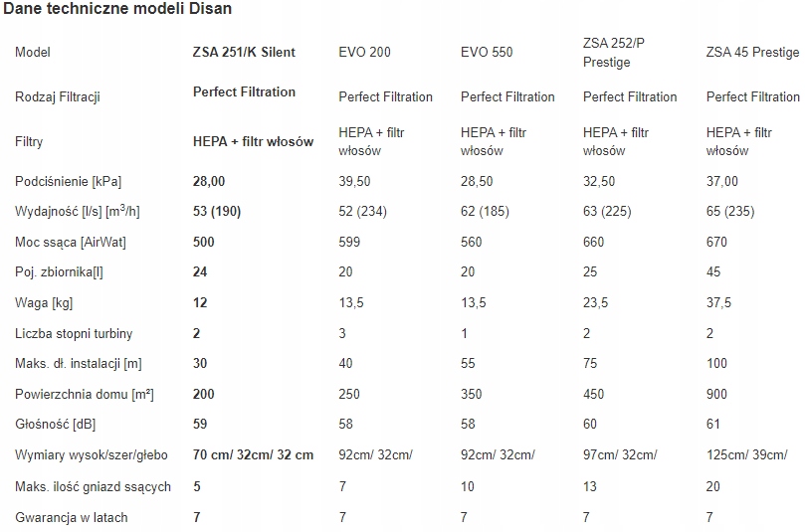Viewport: 805px width, 532px height.
Task: Click the EVO 200 column header
Action: (x=364, y=52)
